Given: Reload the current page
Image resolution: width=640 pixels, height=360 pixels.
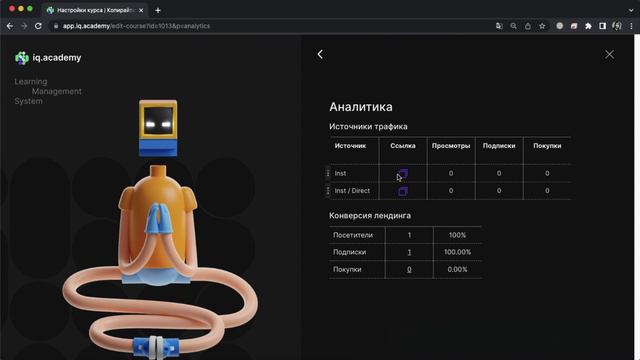Looking at the screenshot, I should pyautogui.click(x=38, y=26).
